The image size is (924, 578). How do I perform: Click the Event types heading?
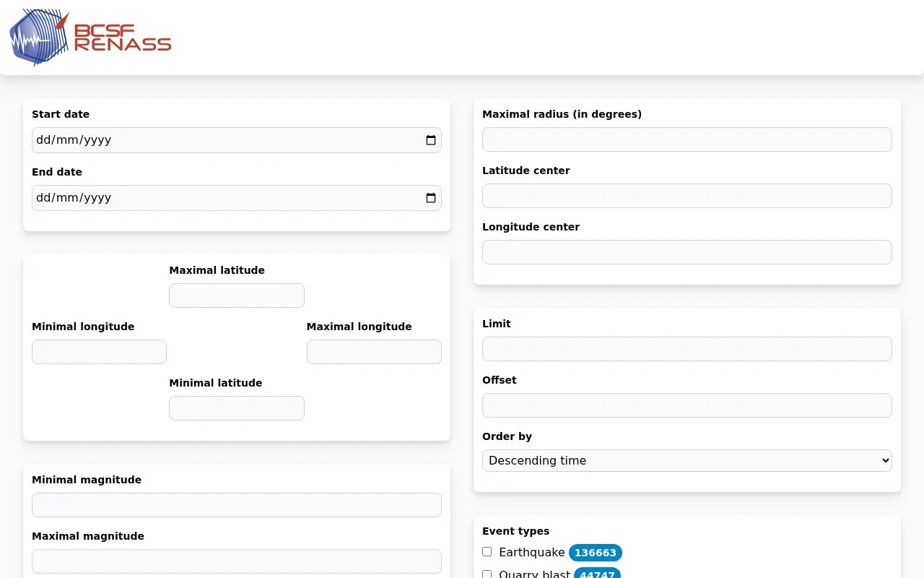pos(515,531)
